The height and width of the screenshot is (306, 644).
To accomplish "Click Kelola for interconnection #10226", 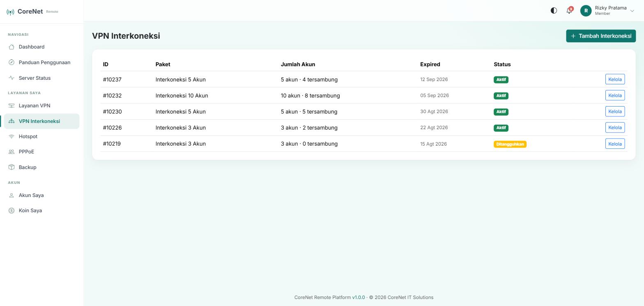I will point(615,128).
